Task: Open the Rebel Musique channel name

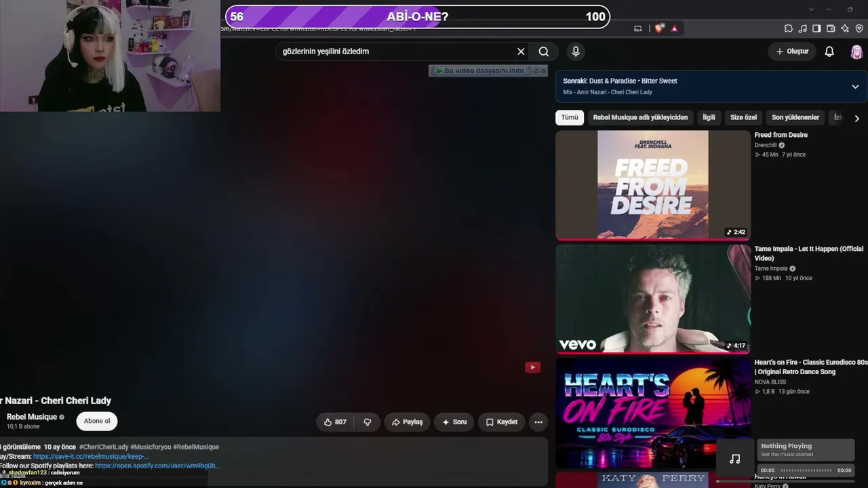Action: [x=32, y=417]
